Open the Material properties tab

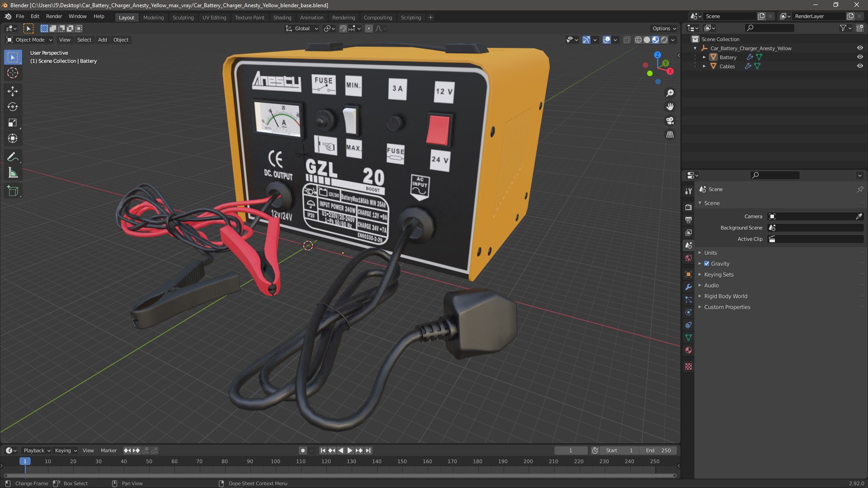689,350
